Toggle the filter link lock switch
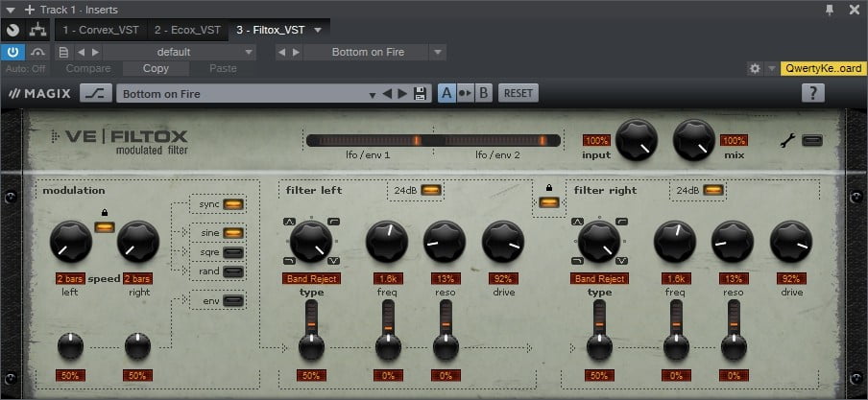 (x=548, y=202)
